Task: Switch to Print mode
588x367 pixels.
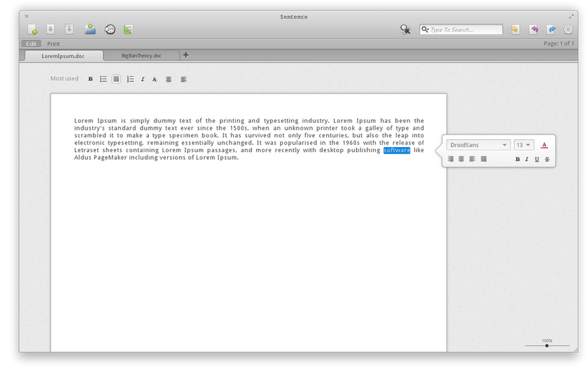Action: (x=54, y=44)
